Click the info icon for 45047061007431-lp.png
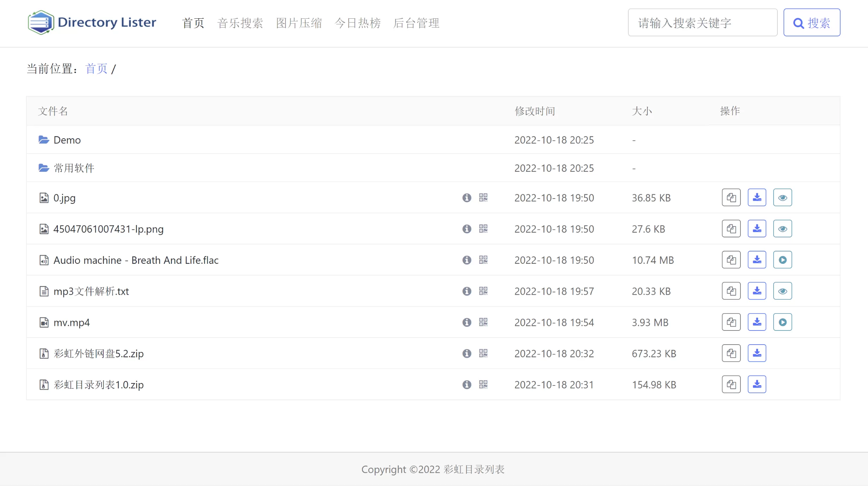 466,229
